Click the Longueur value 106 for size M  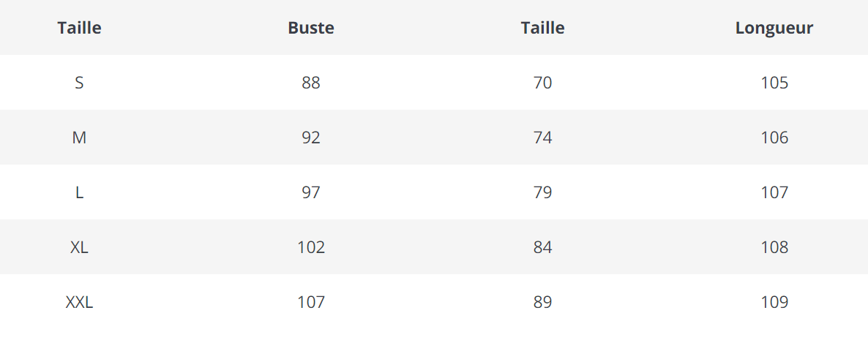pyautogui.click(x=774, y=137)
